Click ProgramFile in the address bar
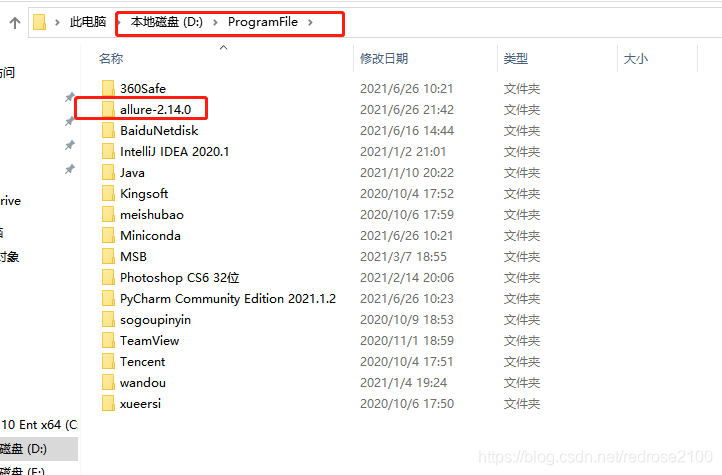 [263, 22]
